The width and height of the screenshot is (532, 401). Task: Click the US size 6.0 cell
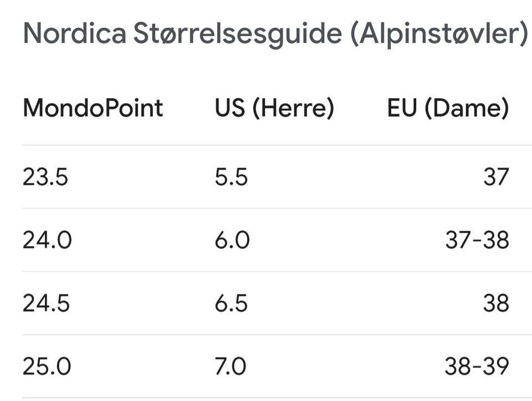pyautogui.click(x=232, y=241)
